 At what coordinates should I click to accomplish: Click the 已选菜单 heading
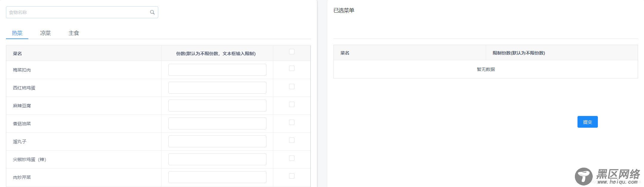click(x=344, y=10)
